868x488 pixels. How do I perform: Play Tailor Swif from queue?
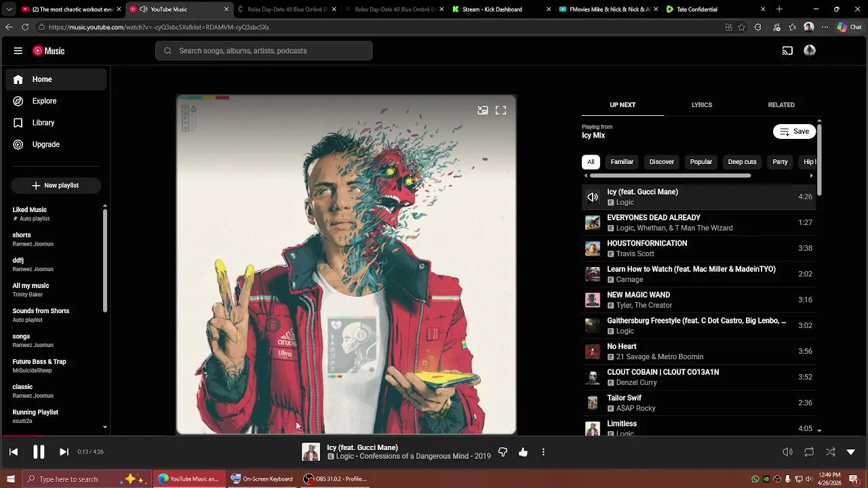pyautogui.click(x=698, y=403)
